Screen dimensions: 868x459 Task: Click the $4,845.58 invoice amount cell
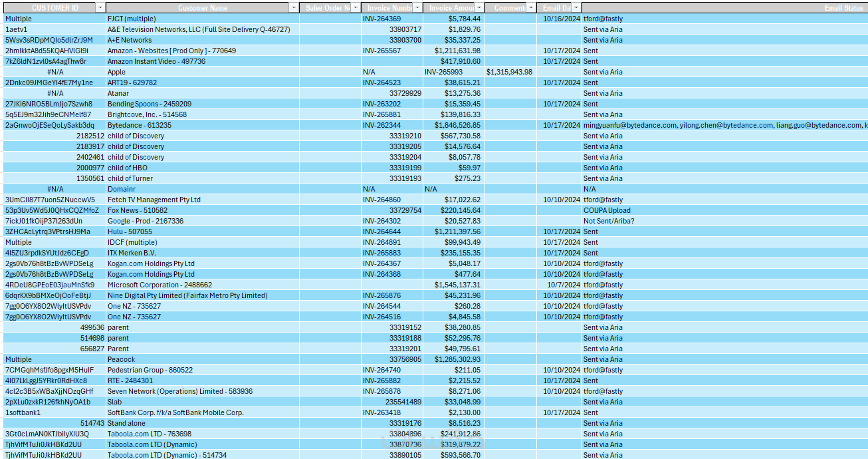pyautogui.click(x=453, y=317)
